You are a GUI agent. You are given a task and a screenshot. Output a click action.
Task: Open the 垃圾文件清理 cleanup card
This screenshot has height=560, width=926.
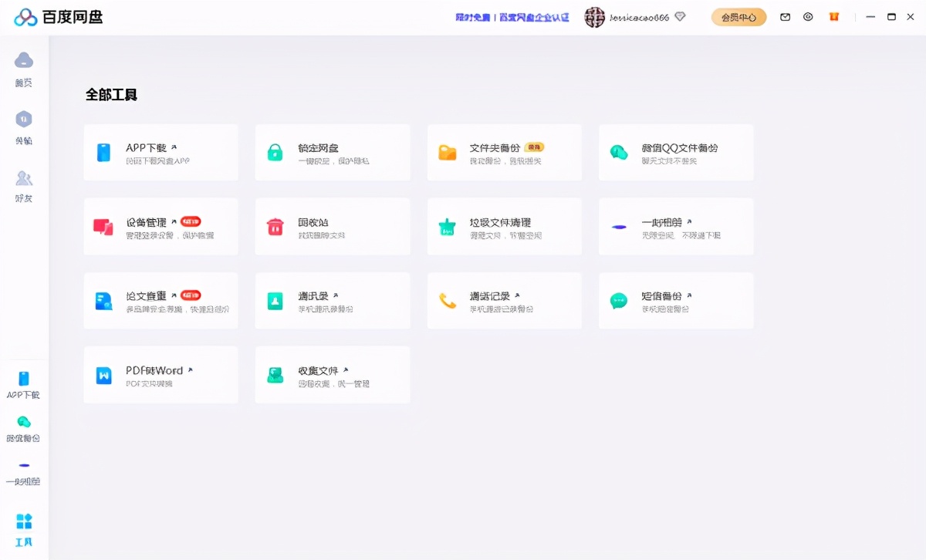tap(505, 227)
